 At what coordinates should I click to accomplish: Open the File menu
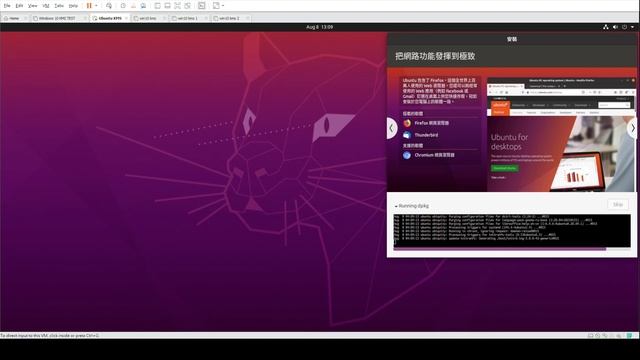[x=7, y=6]
